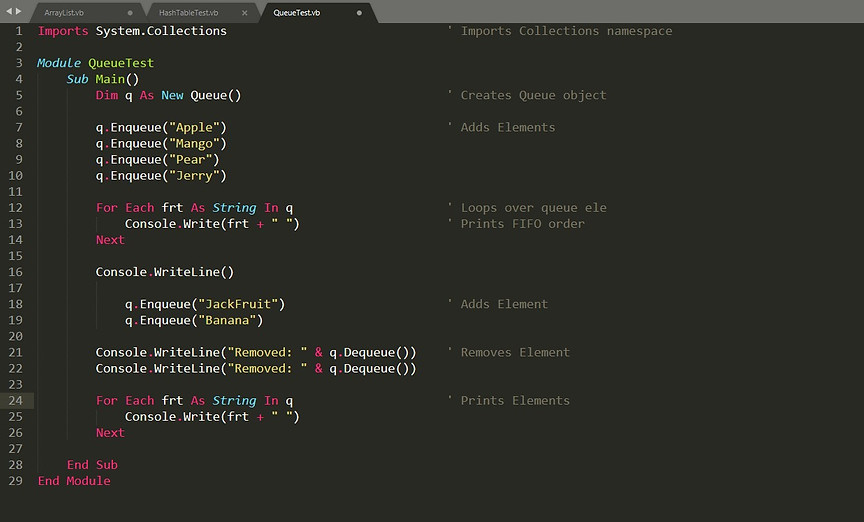Viewport: 864px width, 522px height.
Task: Click the unsaved dot on ArrayList.vb tab
Action: click(130, 13)
